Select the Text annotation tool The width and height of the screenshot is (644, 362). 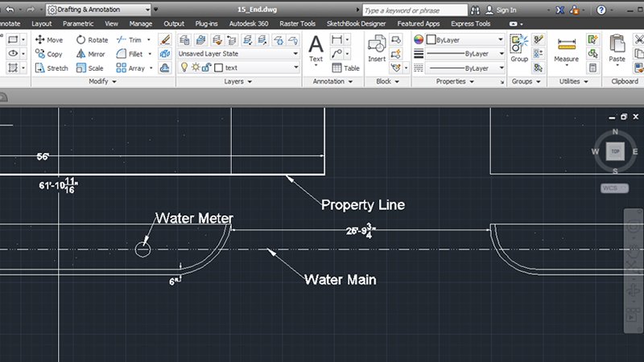click(x=316, y=47)
